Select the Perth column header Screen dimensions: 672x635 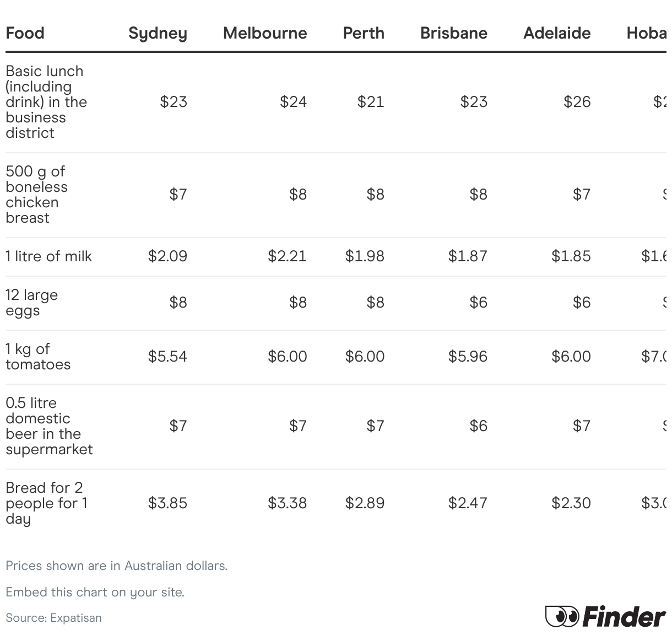point(364,33)
